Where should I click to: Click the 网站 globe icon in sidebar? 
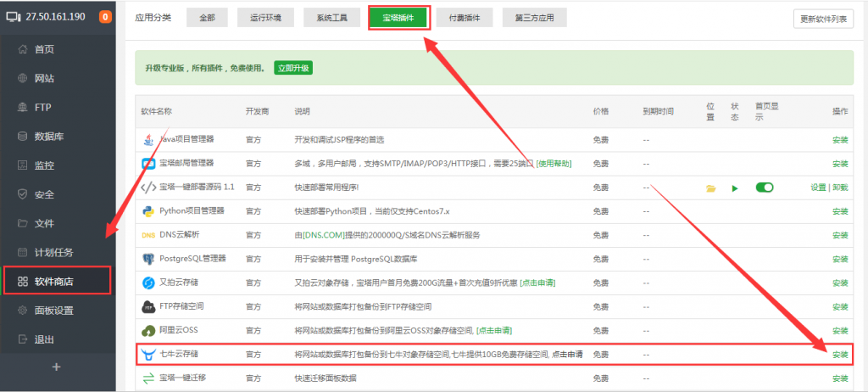tap(23, 78)
